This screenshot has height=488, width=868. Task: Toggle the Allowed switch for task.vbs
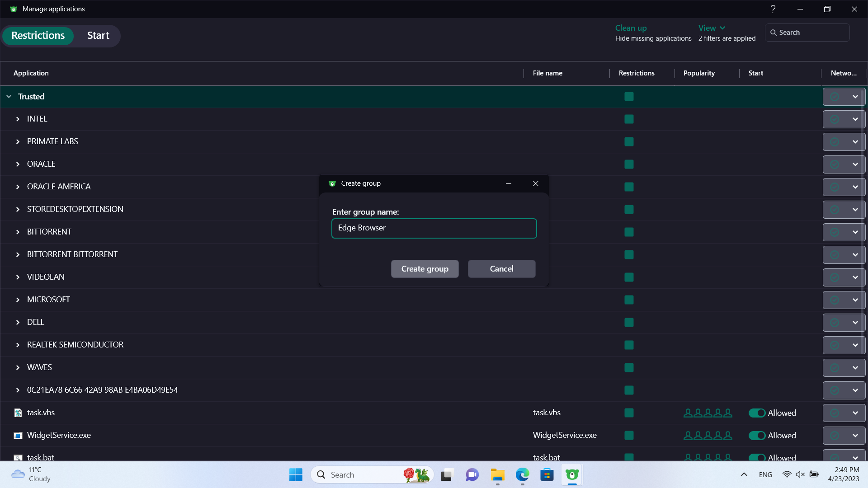point(757,413)
